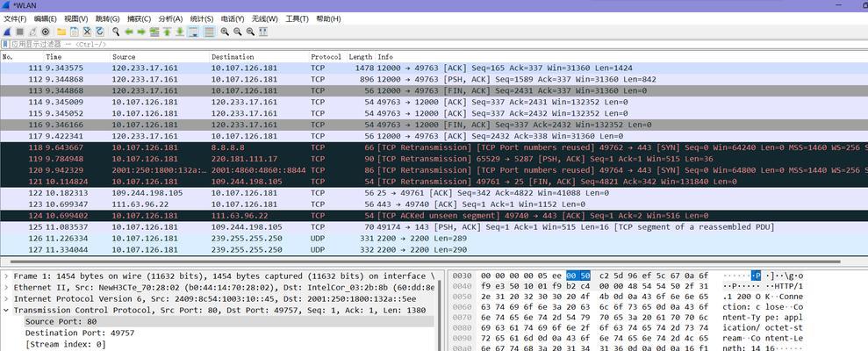
Task: Select packet 124 ACKed unseen segment row
Action: click(434, 216)
